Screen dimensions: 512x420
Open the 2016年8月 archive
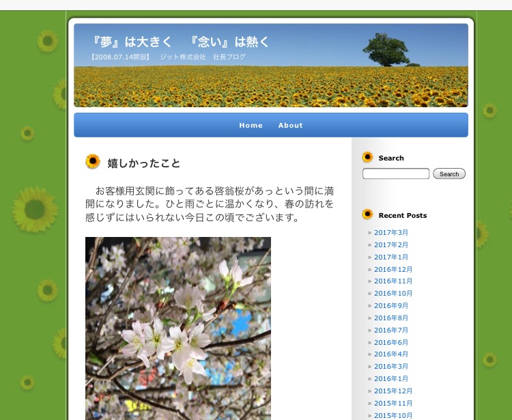pos(391,318)
